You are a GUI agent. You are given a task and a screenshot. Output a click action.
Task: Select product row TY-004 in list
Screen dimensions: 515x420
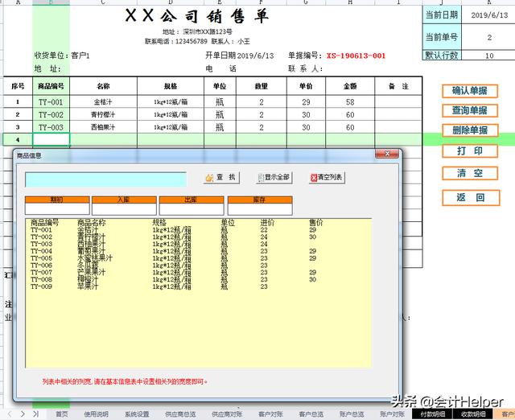tap(198, 251)
